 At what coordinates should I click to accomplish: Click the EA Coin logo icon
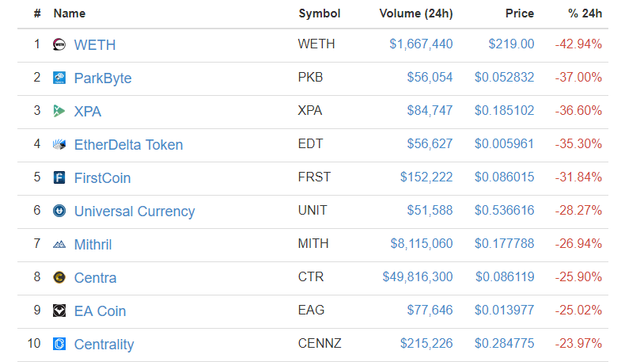59,311
